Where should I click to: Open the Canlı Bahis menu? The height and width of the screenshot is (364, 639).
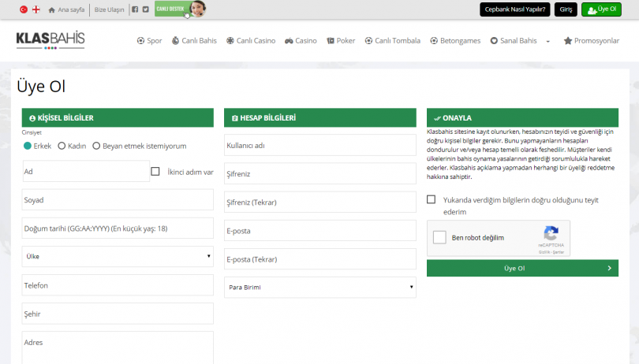pyautogui.click(x=194, y=41)
